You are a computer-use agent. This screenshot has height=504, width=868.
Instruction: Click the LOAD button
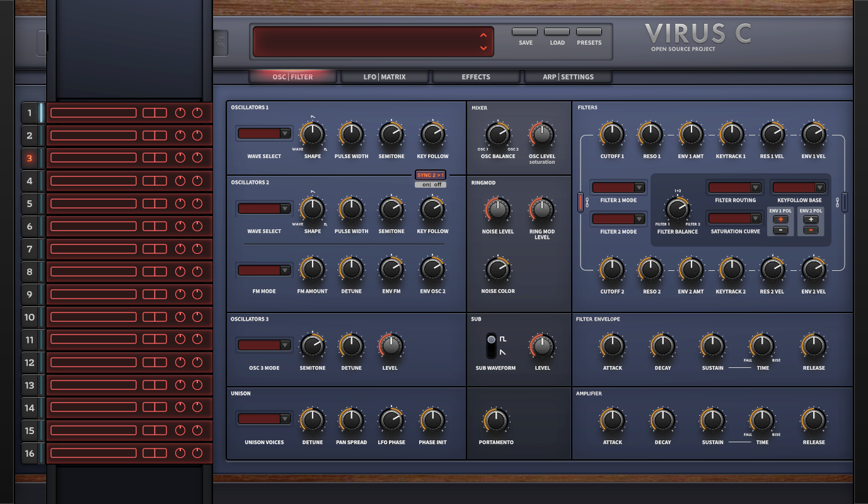pos(557,31)
